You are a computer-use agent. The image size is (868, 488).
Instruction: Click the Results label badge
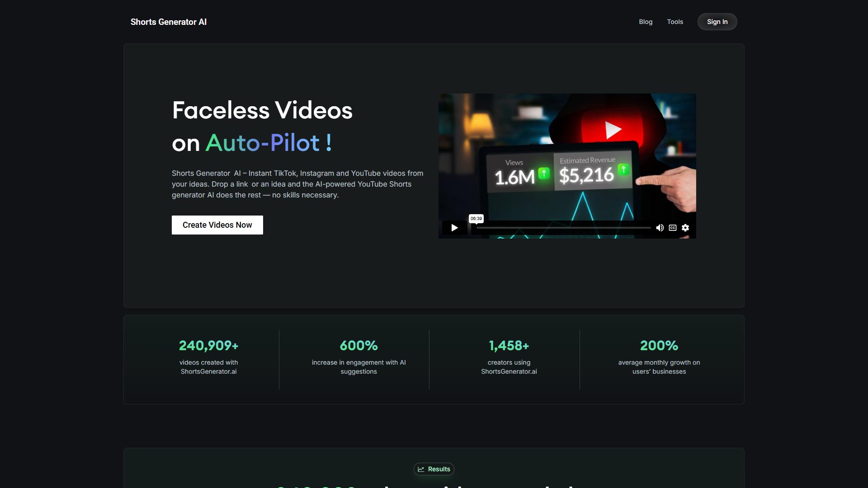(434, 469)
